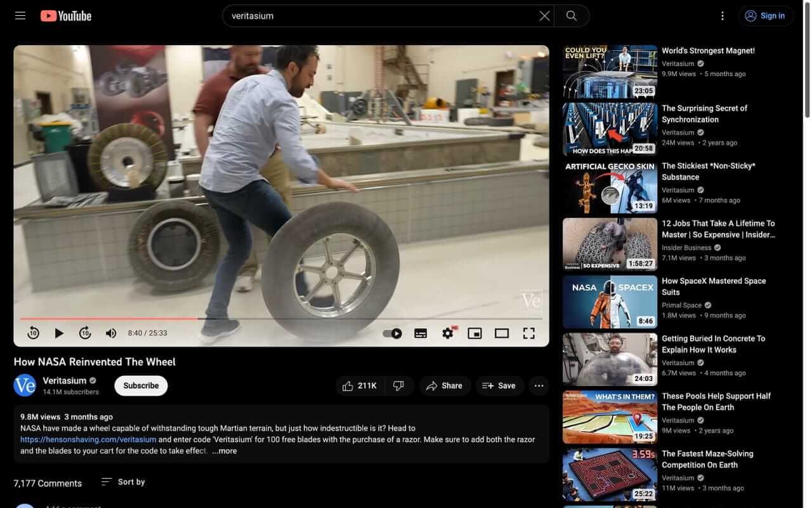Image resolution: width=812 pixels, height=508 pixels.
Task: Sign in to YouTube
Action: pos(766,16)
